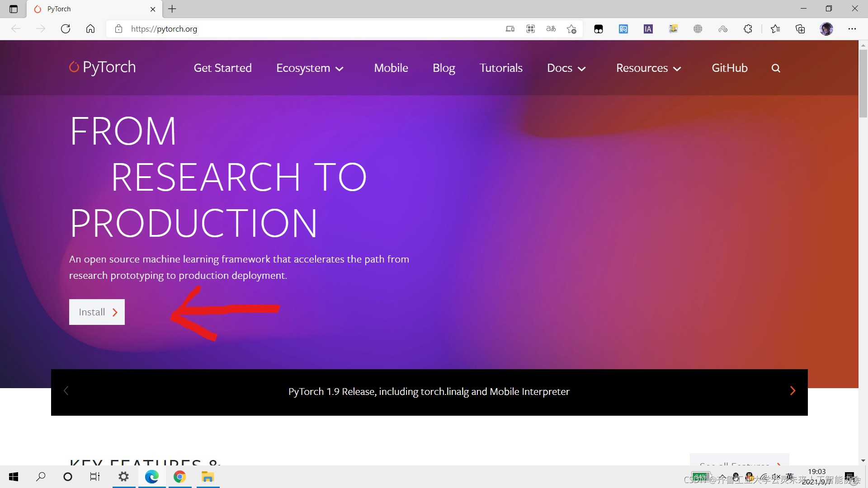
Task: Click the page vertical scrollbar thumb
Action: (863, 84)
